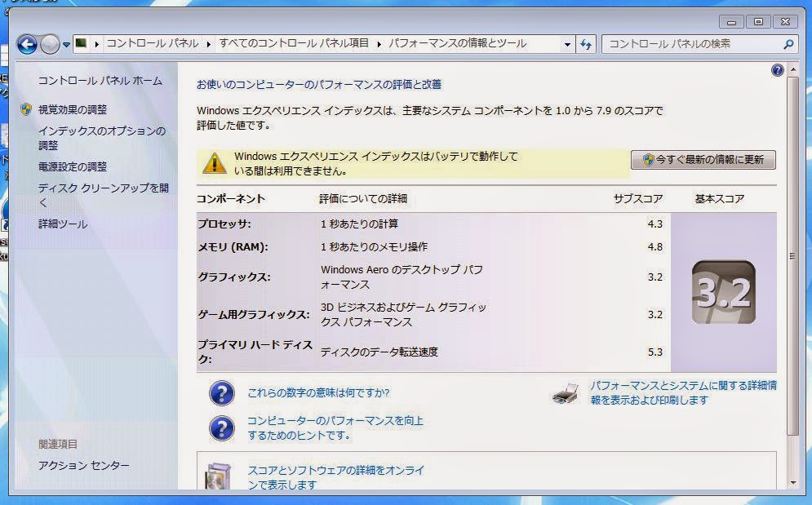
Task: Click the scrollbar up arrow
Action: click(793, 69)
